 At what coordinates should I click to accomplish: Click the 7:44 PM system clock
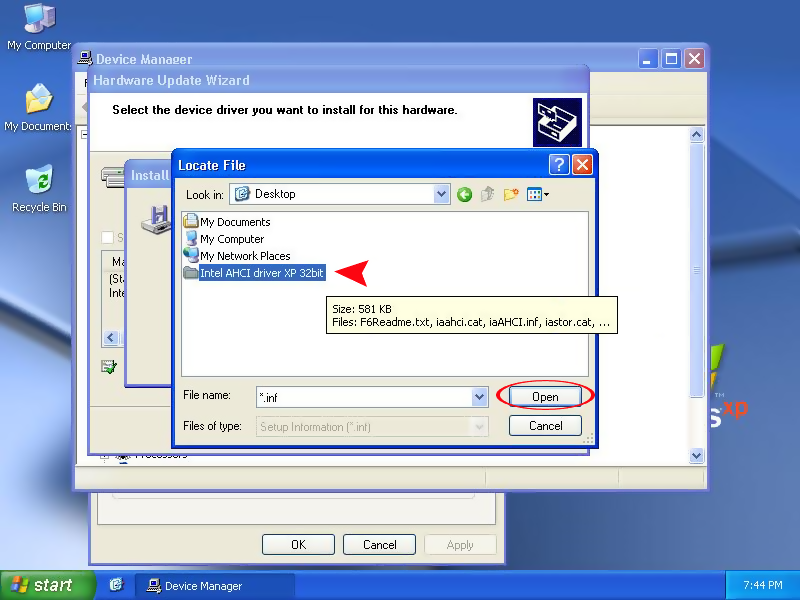pyautogui.click(x=763, y=585)
